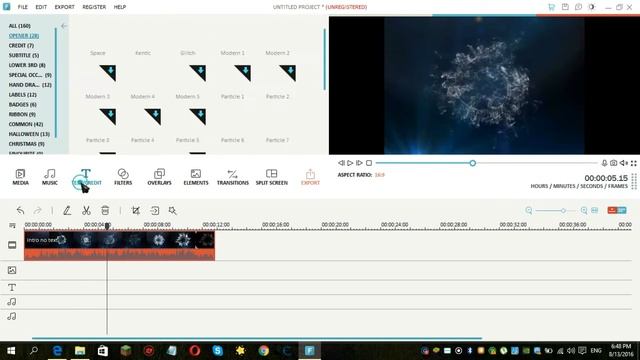
Task: Select the COMMON (42) category
Action: pyautogui.click(x=26, y=124)
